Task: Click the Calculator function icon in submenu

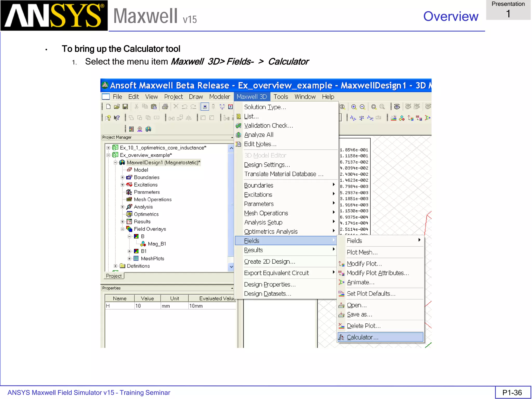Action: pos(341,337)
